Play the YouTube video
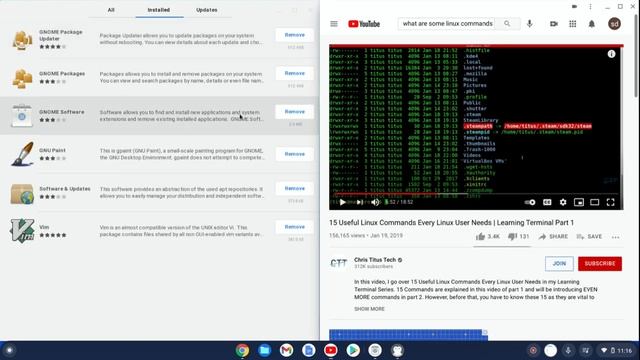Viewport: 640px width, 360px height. [343, 202]
